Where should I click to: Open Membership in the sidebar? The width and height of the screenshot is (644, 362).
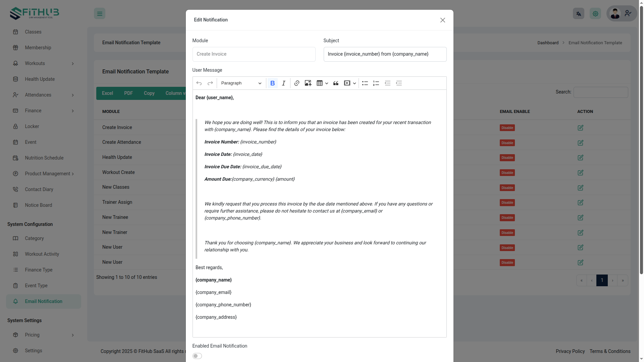(38, 48)
